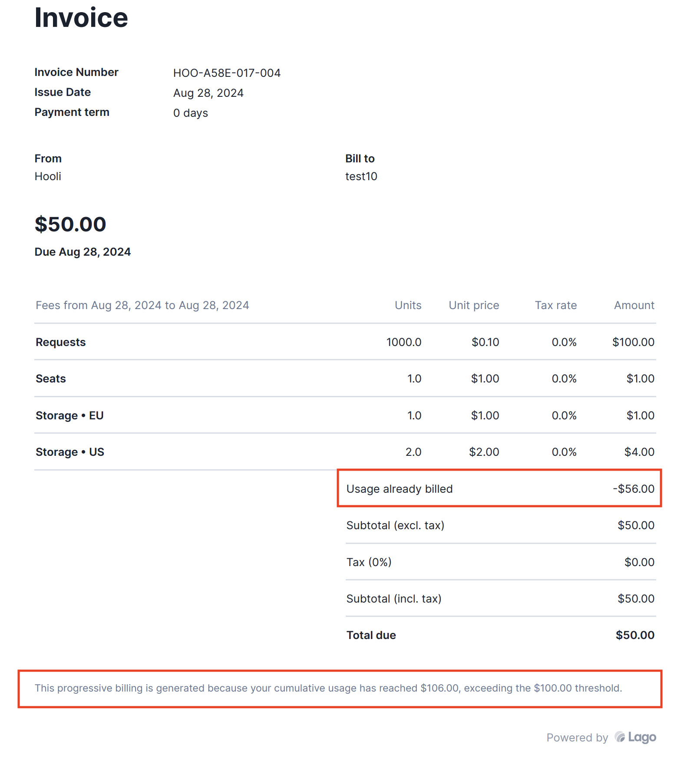694x784 pixels.
Task: Select the invoice number HOO-A58E-017-004
Action: (227, 73)
